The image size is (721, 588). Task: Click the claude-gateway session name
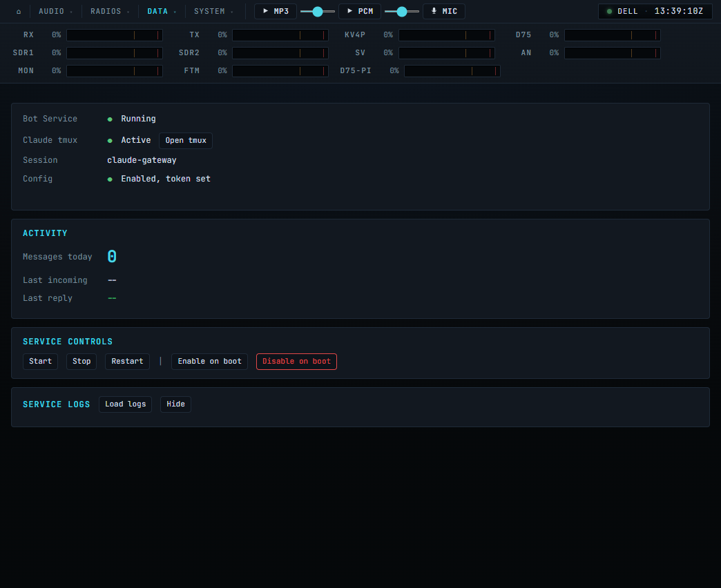coord(142,160)
